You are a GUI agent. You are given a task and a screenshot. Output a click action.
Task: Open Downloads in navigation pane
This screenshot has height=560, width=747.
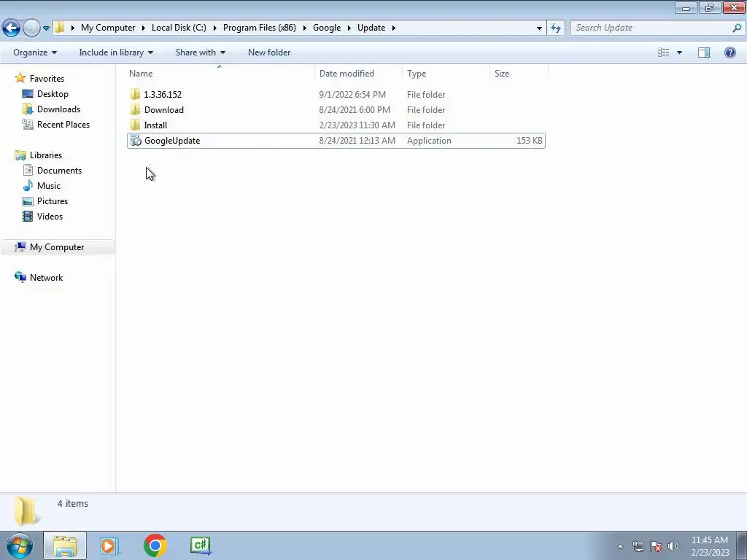tap(58, 109)
